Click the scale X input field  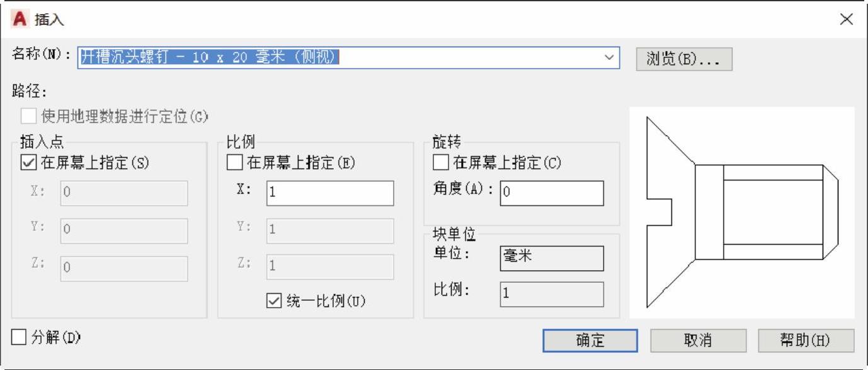pos(329,193)
